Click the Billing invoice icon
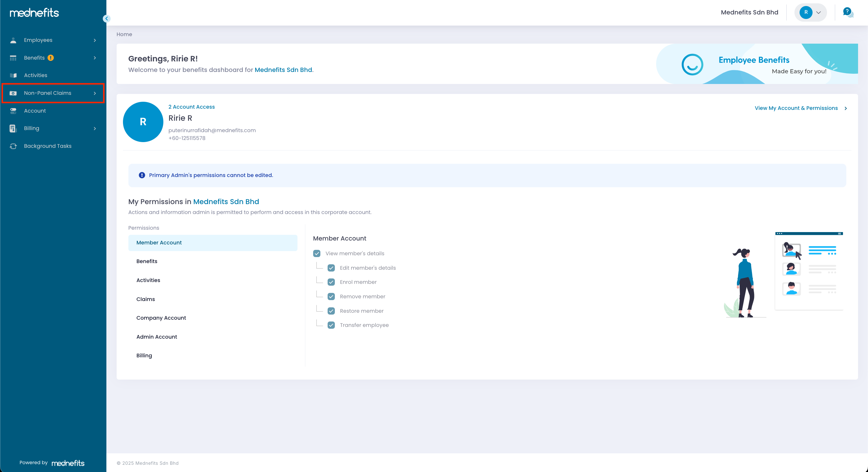The image size is (868, 472). (x=13, y=129)
